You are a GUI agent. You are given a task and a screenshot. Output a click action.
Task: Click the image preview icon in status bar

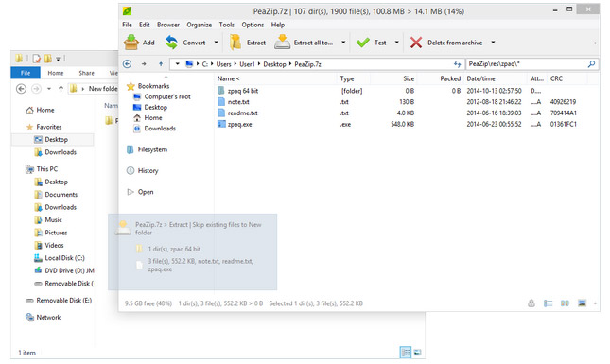pos(582,303)
